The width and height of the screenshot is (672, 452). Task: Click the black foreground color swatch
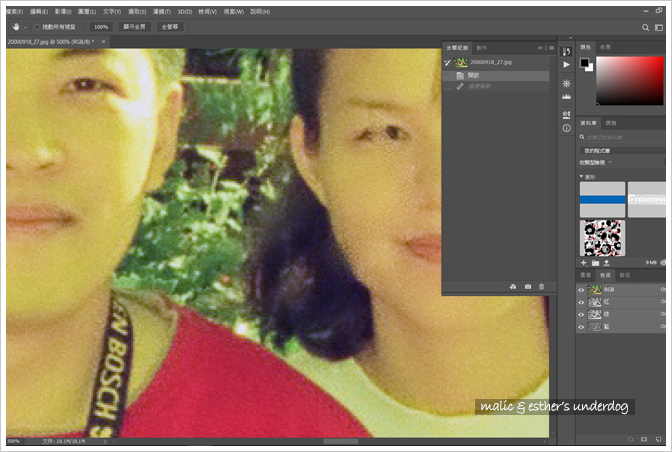point(584,63)
